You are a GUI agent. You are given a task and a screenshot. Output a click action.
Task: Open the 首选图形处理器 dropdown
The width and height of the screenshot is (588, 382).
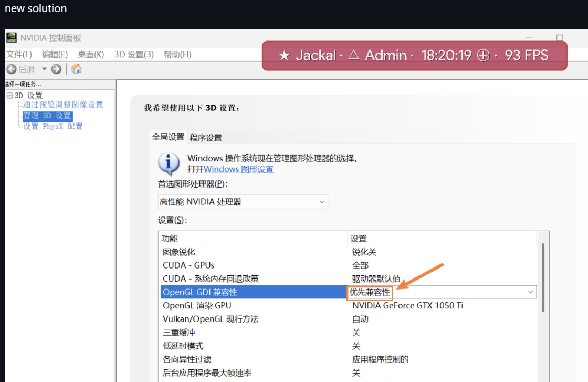(x=243, y=202)
